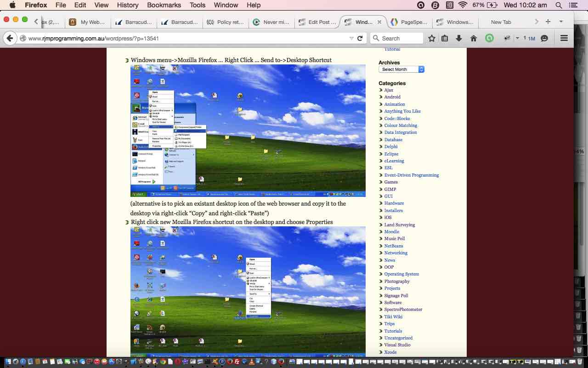Open the SpectroPhotometer category link
This screenshot has height=368, width=588.
(x=403, y=310)
